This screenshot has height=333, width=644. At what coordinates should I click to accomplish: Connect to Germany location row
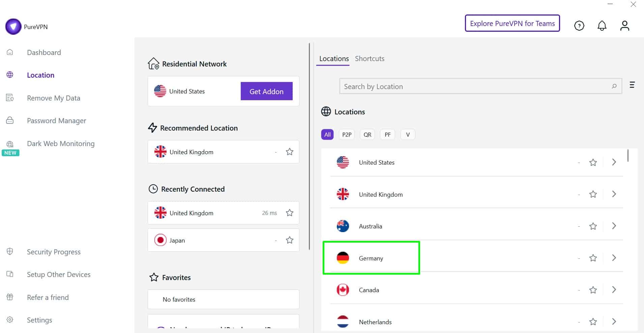pos(476,258)
